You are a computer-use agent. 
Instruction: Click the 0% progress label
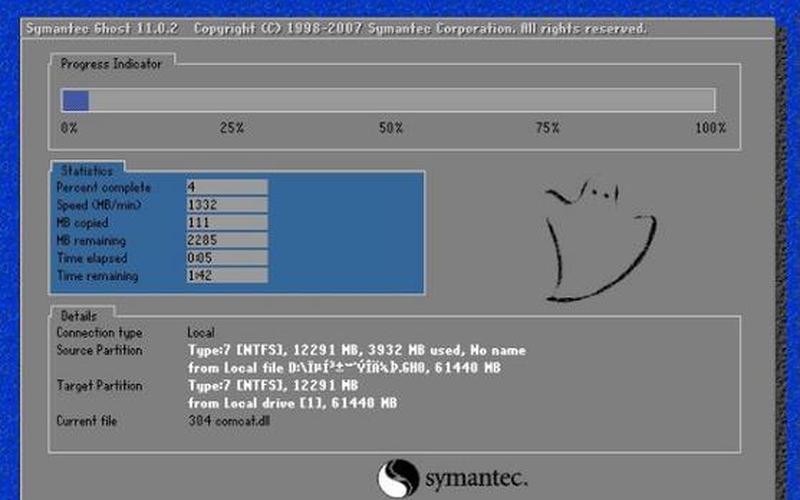pos(69,128)
